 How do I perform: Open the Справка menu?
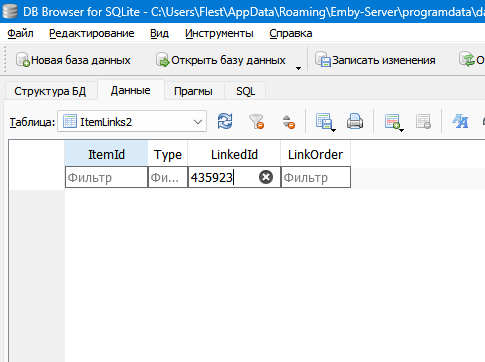291,33
